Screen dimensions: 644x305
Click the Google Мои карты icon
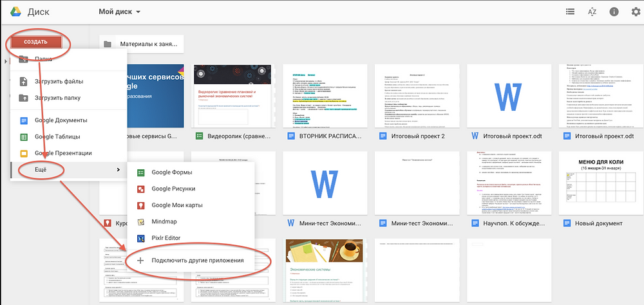(x=141, y=205)
